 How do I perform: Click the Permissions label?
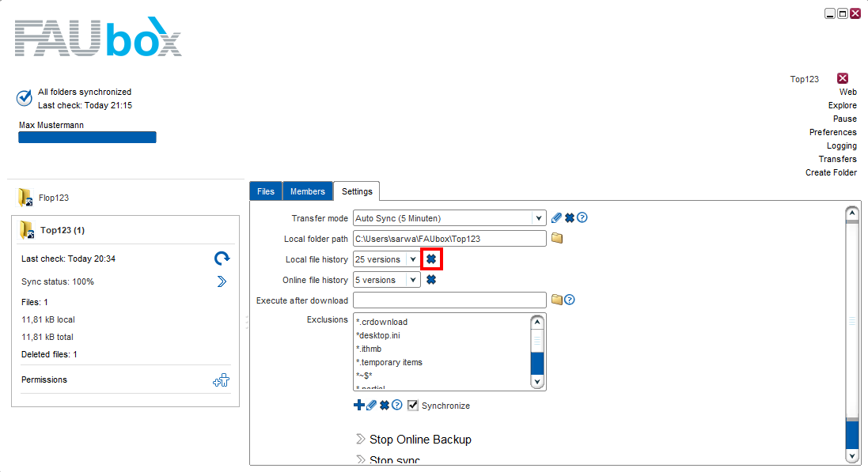pyautogui.click(x=44, y=379)
